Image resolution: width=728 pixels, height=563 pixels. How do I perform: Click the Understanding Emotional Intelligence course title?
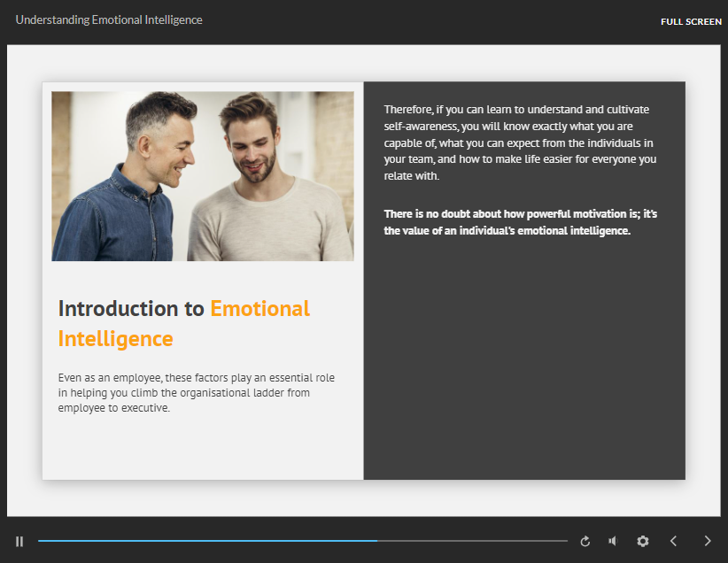[109, 20]
